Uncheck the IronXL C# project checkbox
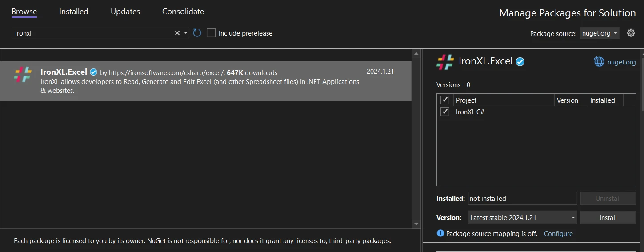 [x=445, y=112]
